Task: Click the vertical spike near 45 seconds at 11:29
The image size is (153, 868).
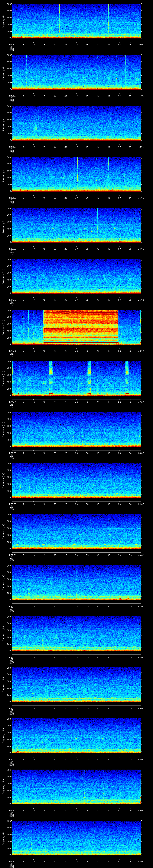Action: 109,19
